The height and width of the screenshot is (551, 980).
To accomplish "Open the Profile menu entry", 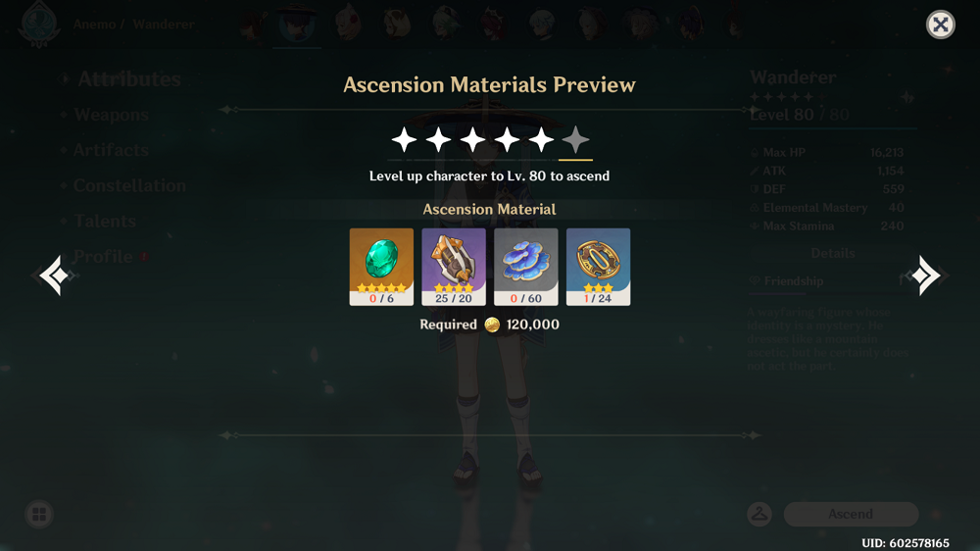I will click(x=103, y=257).
